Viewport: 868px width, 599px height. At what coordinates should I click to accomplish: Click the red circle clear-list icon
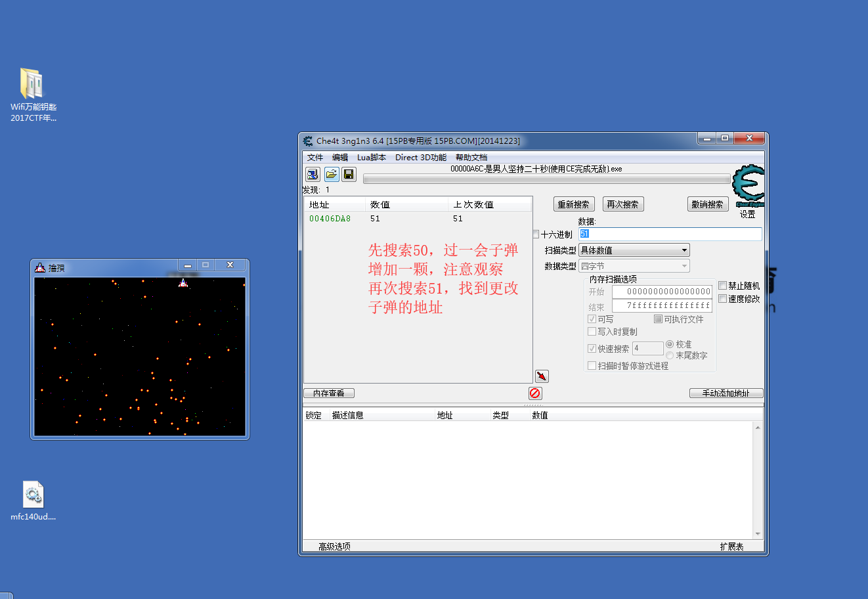click(535, 393)
